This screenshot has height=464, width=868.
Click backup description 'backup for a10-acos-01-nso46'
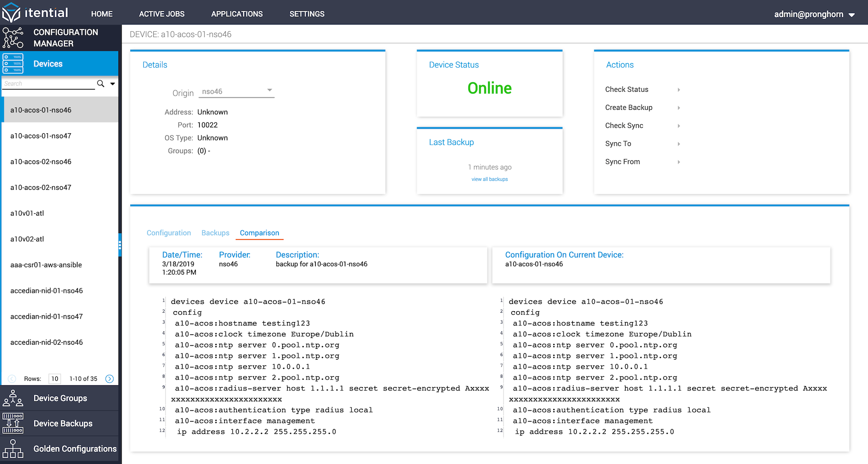tap(321, 264)
